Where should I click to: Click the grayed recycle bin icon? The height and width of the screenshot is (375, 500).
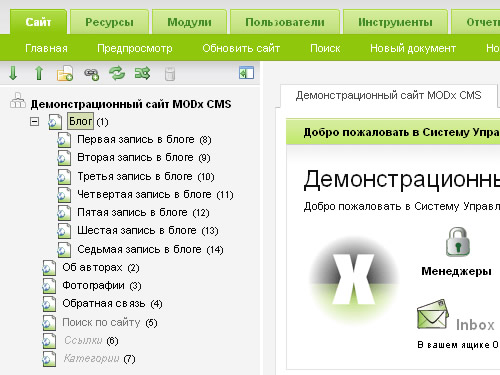pos(170,74)
